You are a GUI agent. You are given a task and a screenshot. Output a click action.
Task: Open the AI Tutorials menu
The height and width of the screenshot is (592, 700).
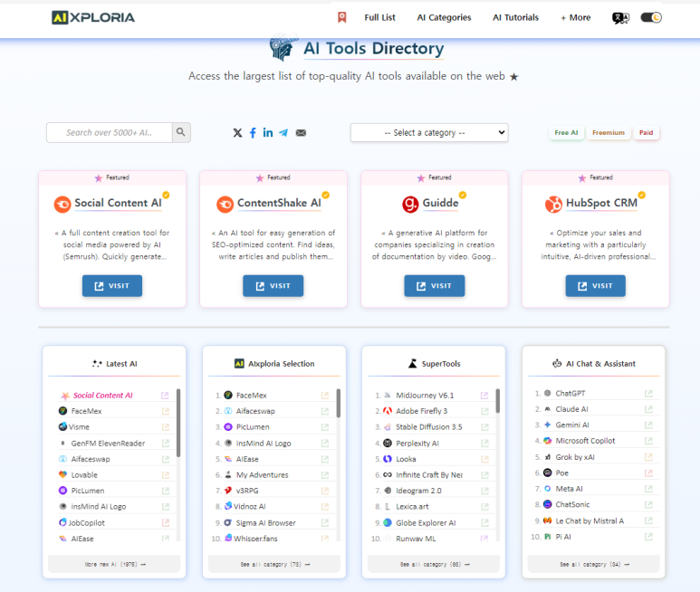click(x=515, y=17)
